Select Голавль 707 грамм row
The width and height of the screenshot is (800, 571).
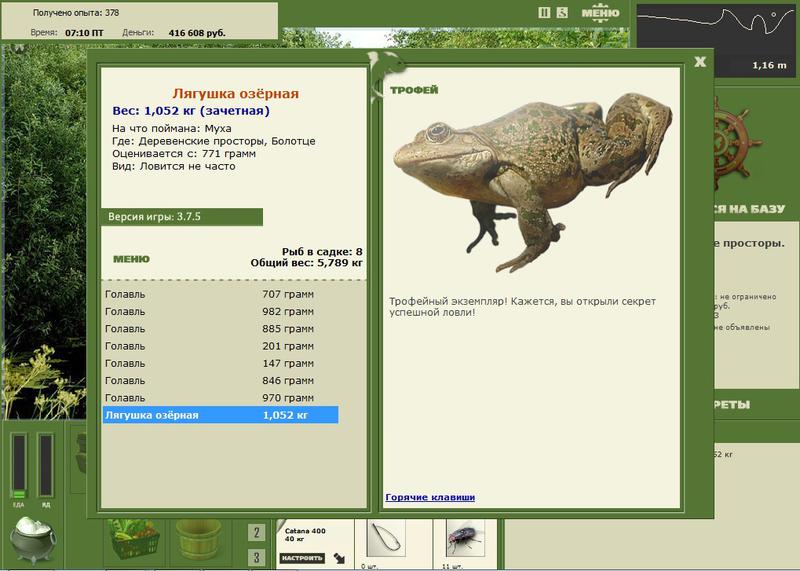(220, 294)
